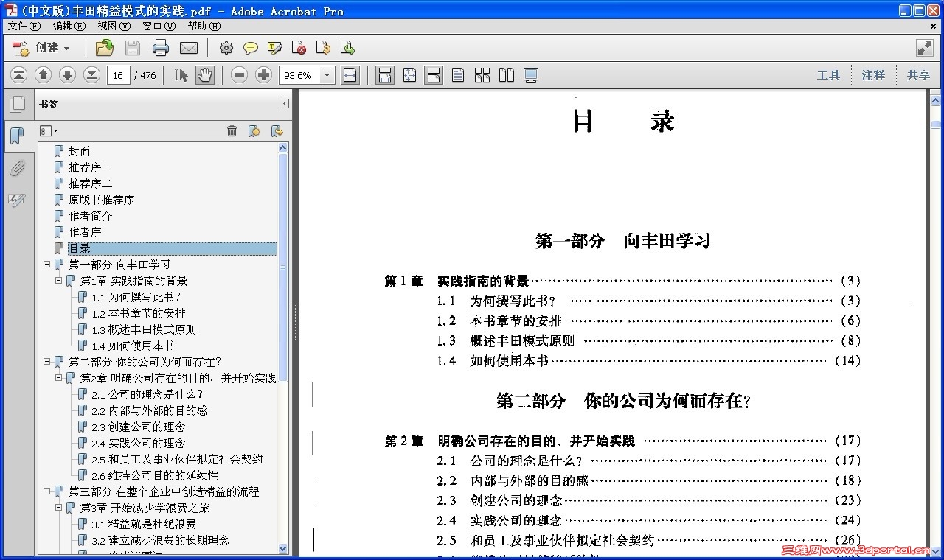Print the document with the printer icon

point(161,48)
